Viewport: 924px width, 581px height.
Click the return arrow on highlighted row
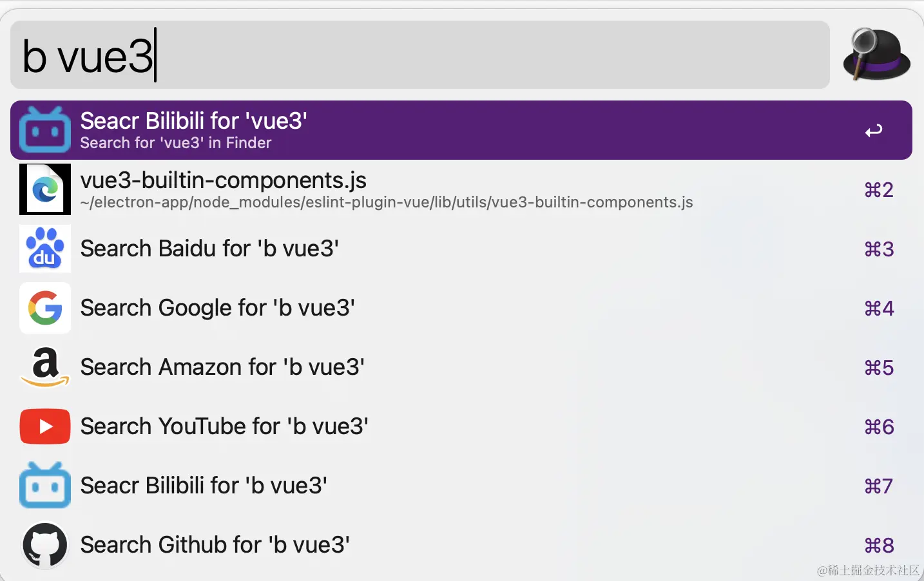(x=874, y=131)
